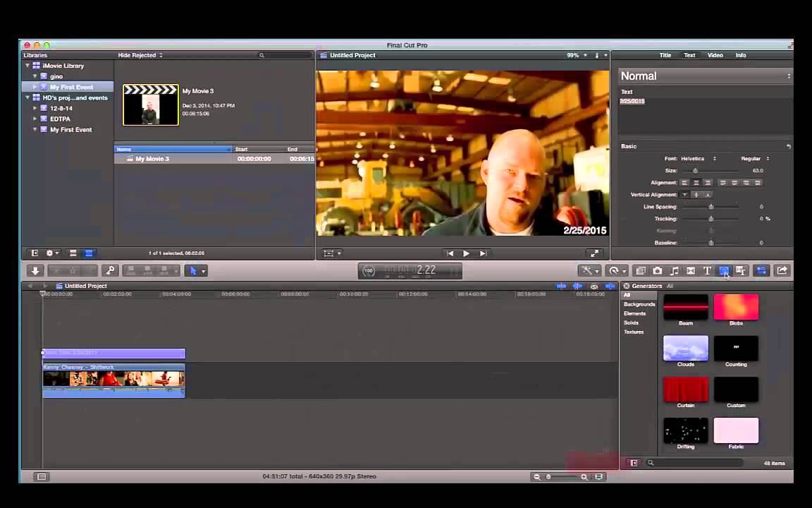This screenshot has width=812, height=508.
Task: Set text alignment to left
Action: pos(684,183)
